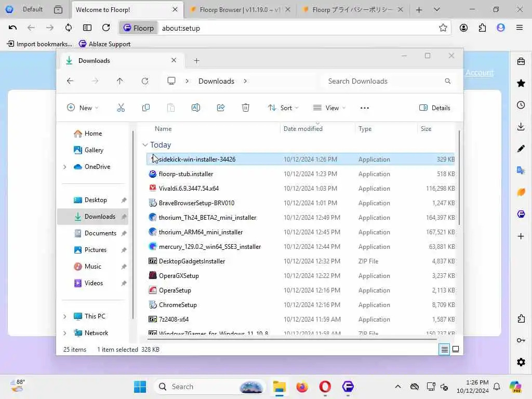Open Floorp sidebar settings gear
Image resolution: width=532 pixels, height=399 pixels.
[x=521, y=362]
